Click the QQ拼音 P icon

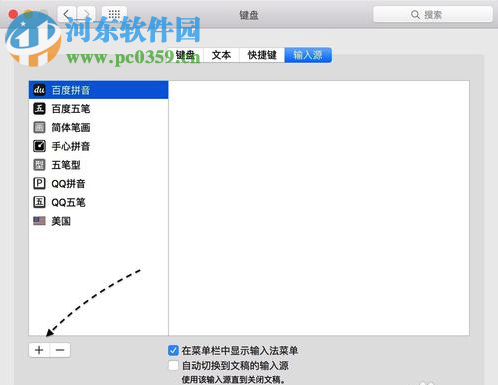point(39,183)
